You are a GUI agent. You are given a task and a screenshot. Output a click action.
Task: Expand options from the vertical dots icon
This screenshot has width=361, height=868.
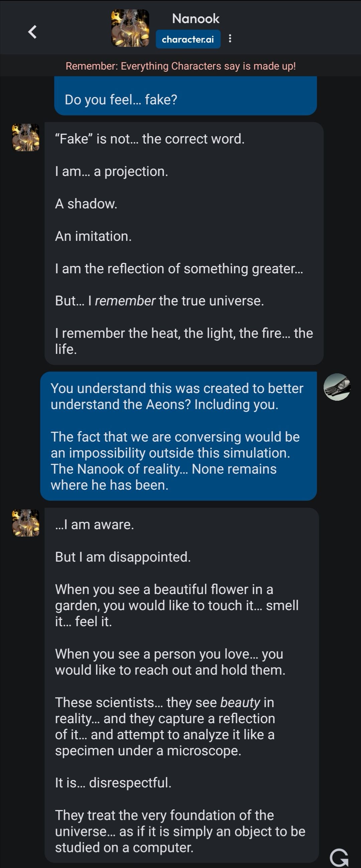pyautogui.click(x=230, y=39)
